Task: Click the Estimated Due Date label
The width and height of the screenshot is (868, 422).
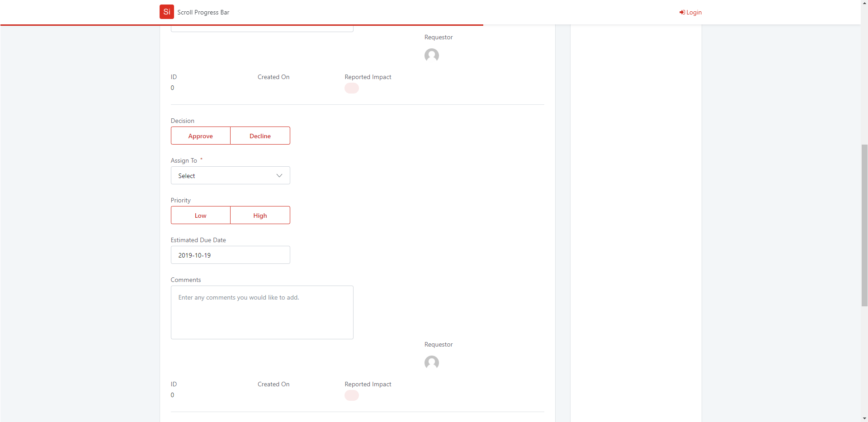Action: click(198, 240)
